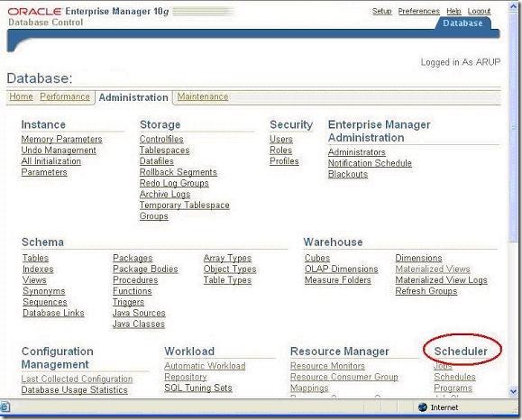Open the Help link

tap(453, 11)
